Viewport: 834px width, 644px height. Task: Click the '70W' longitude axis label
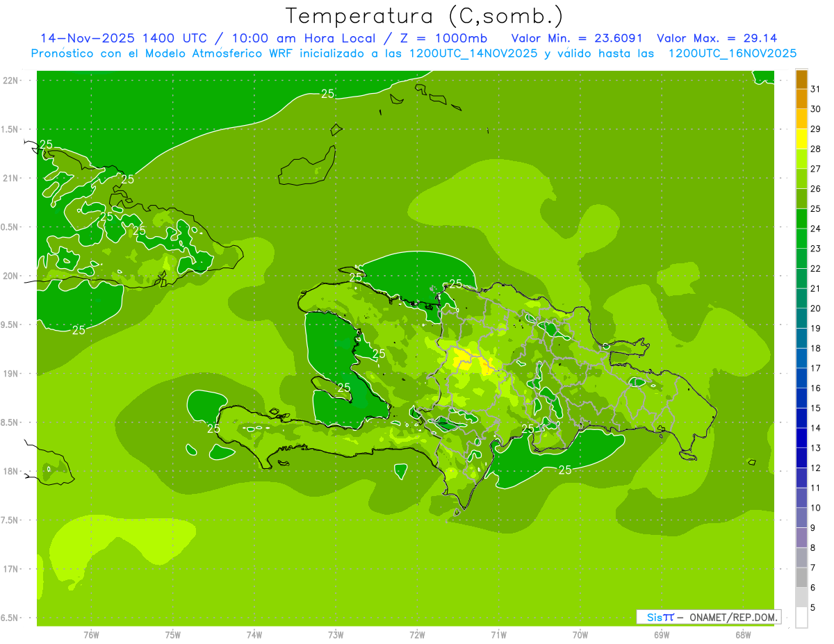click(580, 634)
